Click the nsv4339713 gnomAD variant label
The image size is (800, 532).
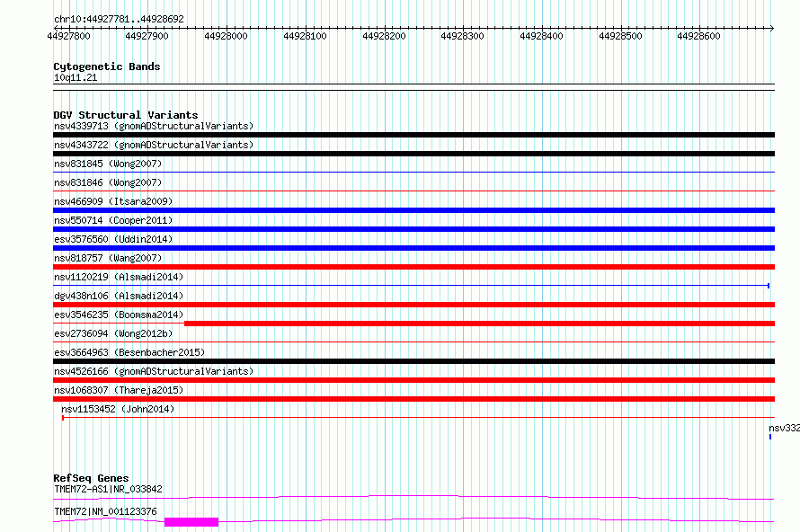click(154, 126)
